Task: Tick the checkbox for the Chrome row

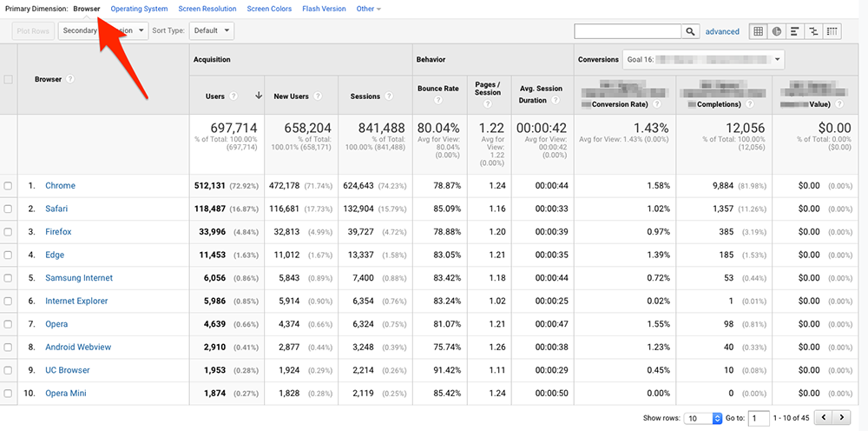Action: [x=9, y=186]
